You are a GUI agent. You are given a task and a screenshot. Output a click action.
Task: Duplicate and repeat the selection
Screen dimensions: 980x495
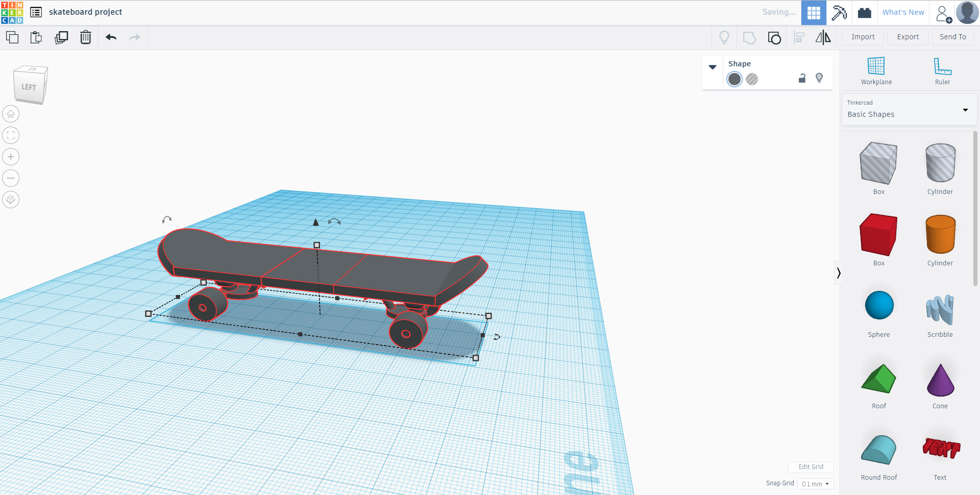point(61,37)
